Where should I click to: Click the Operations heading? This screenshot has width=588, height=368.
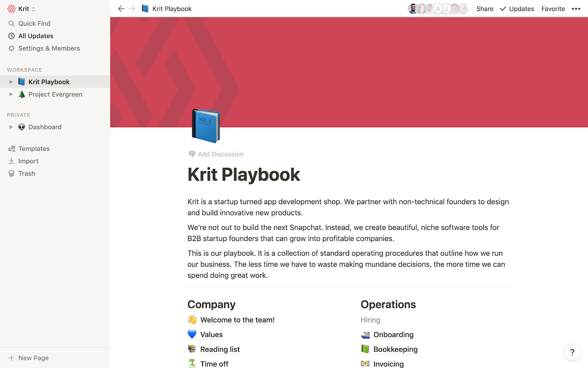click(x=388, y=305)
